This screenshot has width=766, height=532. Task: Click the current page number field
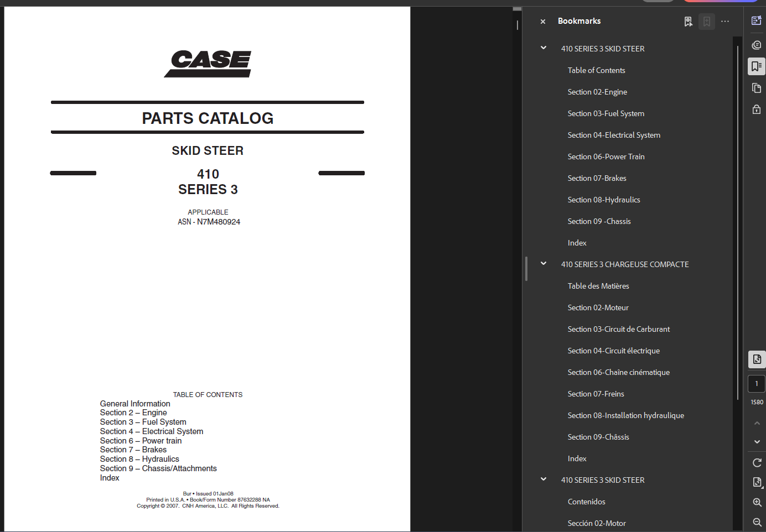(757, 384)
